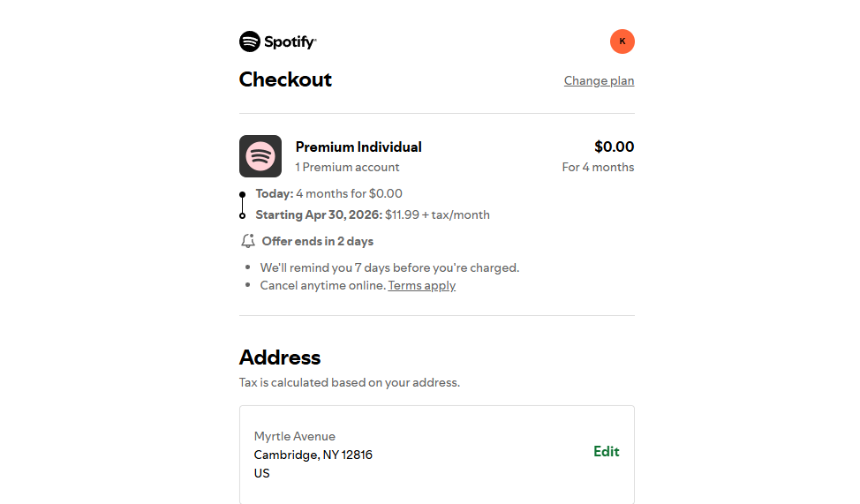
Task: Click the For 4 months label
Action: [x=598, y=167]
